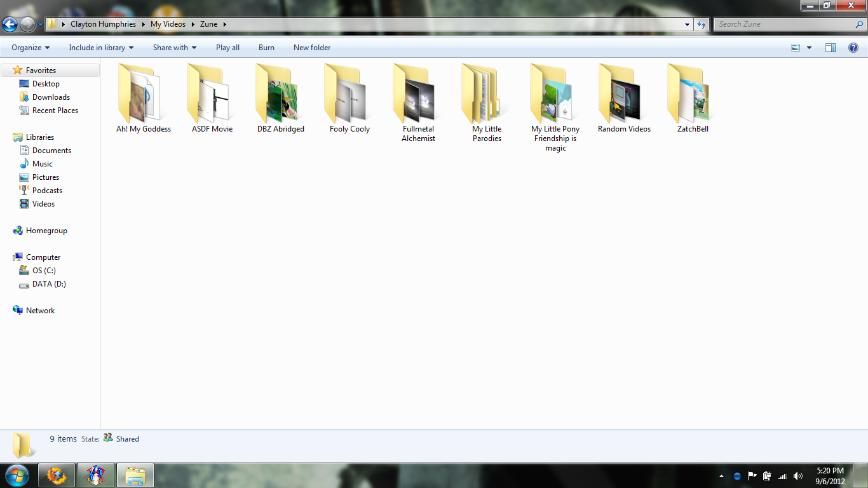Select the Fooly Cooly folder
Screen dimensions: 868x488
[x=349, y=98]
